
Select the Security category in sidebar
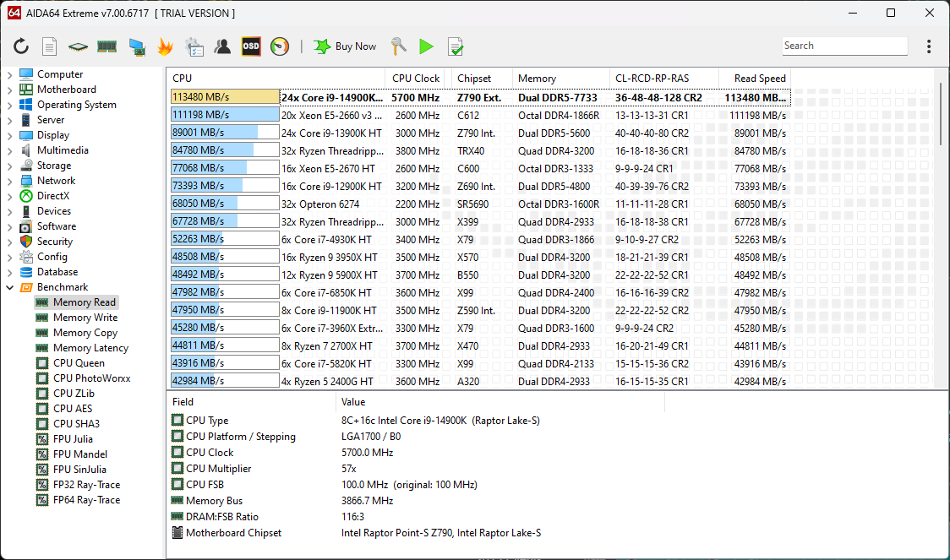click(x=55, y=242)
